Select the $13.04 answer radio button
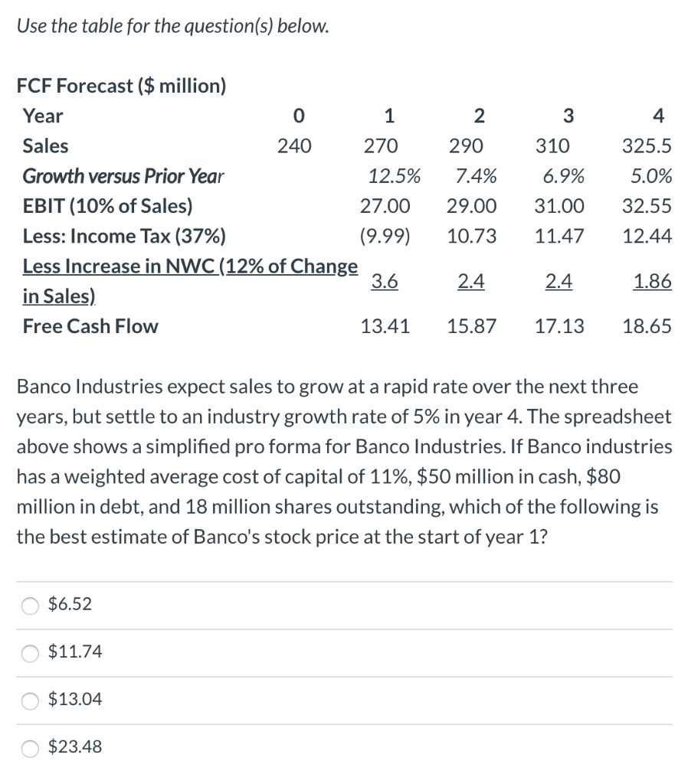This screenshot has height=784, width=688. 29,700
